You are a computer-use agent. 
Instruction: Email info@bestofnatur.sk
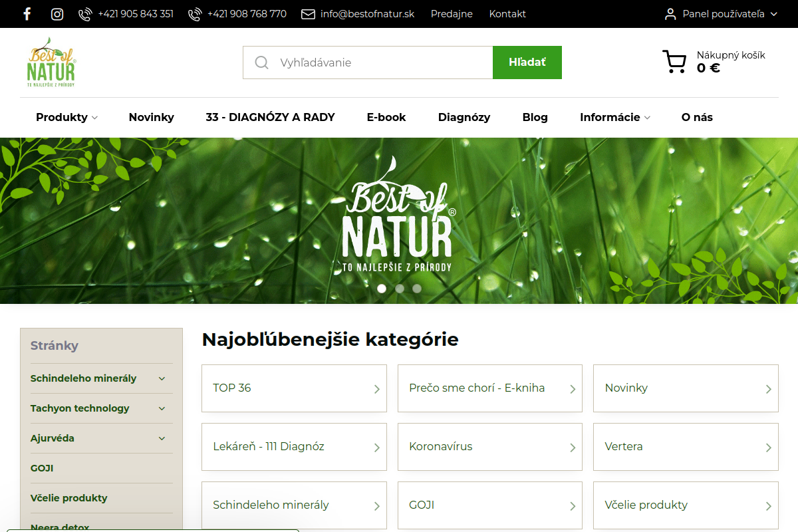(x=367, y=14)
